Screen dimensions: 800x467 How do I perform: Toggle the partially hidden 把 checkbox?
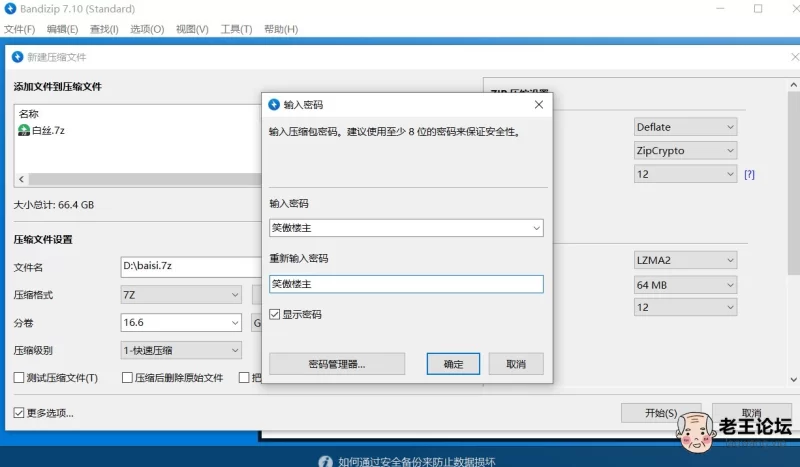244,378
